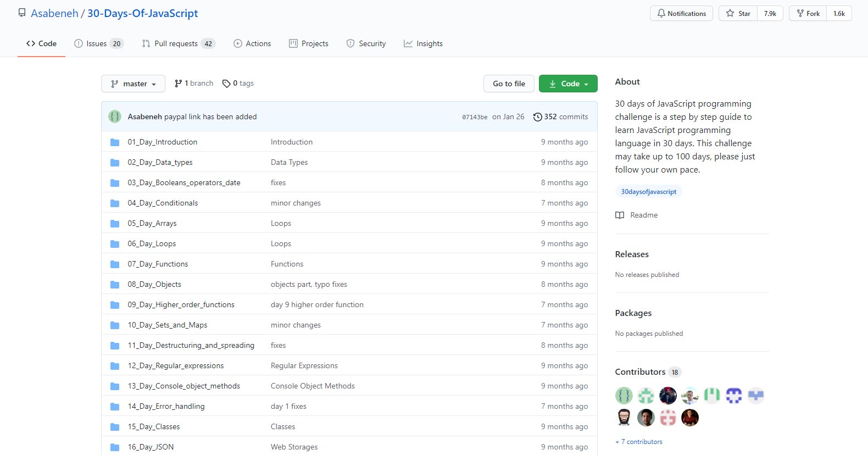The image size is (868, 455).
Task: Open the Contributors 18 heading
Action: [648, 372]
